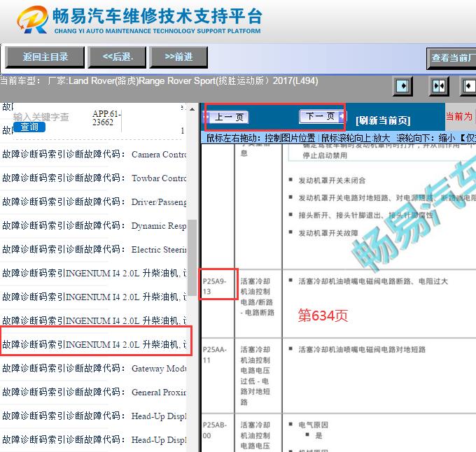Click the single-arrow right pane layout icon

click(x=402, y=86)
